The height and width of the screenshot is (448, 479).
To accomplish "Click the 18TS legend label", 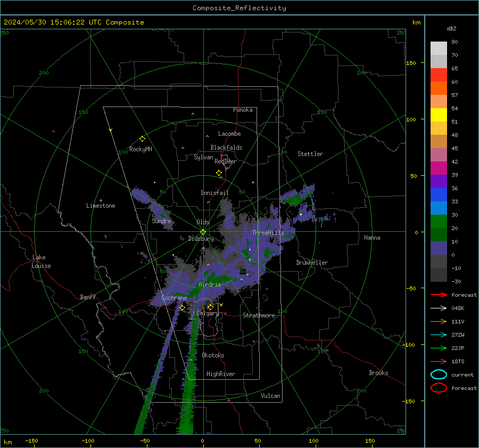I will coord(458,362).
